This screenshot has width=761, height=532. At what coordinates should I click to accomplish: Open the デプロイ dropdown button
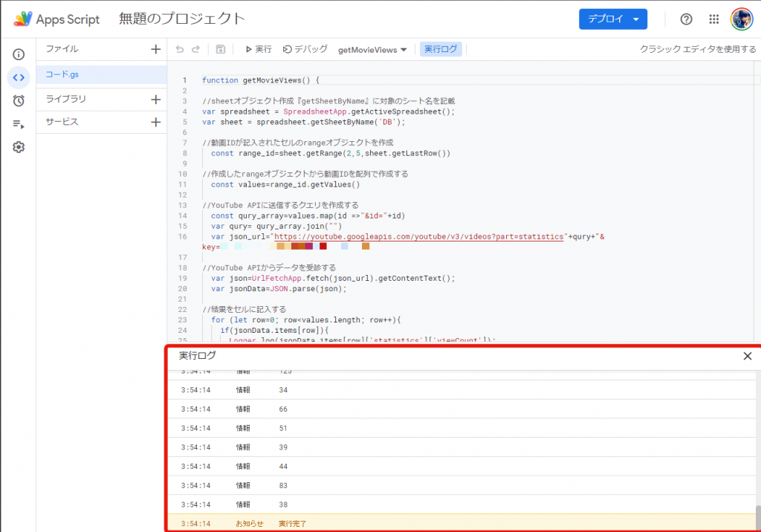[612, 19]
